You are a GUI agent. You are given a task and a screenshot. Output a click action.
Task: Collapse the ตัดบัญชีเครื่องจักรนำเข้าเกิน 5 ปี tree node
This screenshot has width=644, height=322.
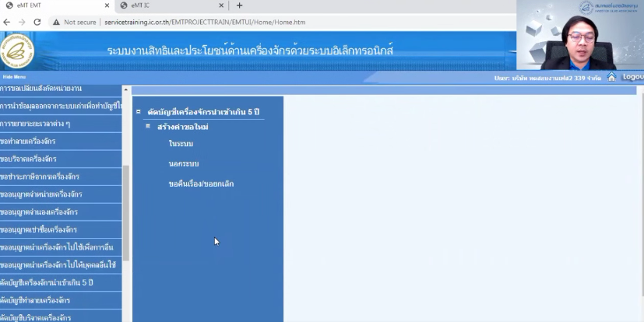(139, 111)
